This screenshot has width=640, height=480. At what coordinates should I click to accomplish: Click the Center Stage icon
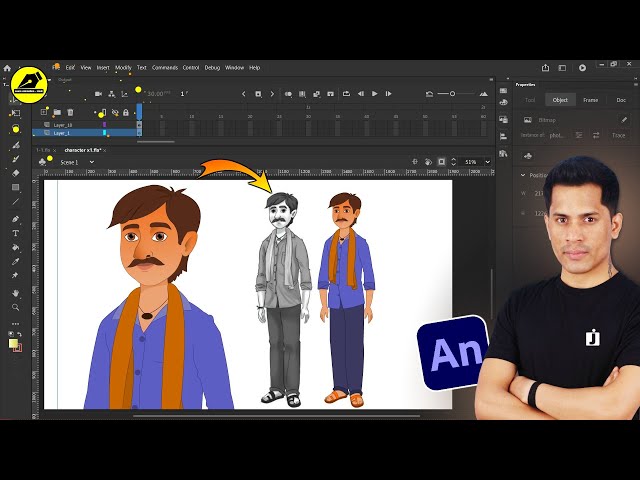pyautogui.click(x=415, y=162)
